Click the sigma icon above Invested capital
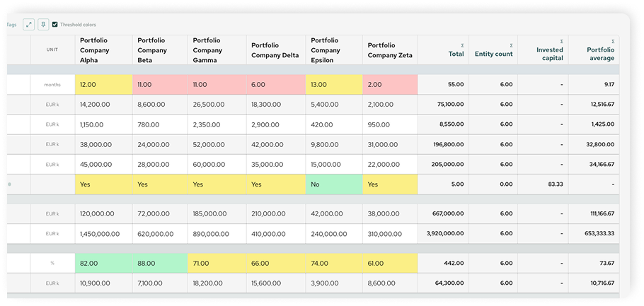The height and width of the screenshot is (306, 644). [x=561, y=42]
